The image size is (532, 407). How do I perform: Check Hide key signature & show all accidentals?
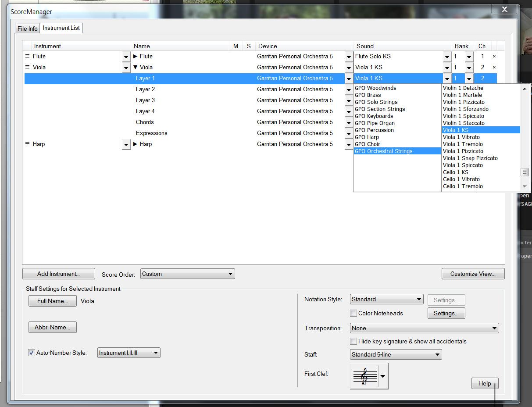click(x=353, y=341)
